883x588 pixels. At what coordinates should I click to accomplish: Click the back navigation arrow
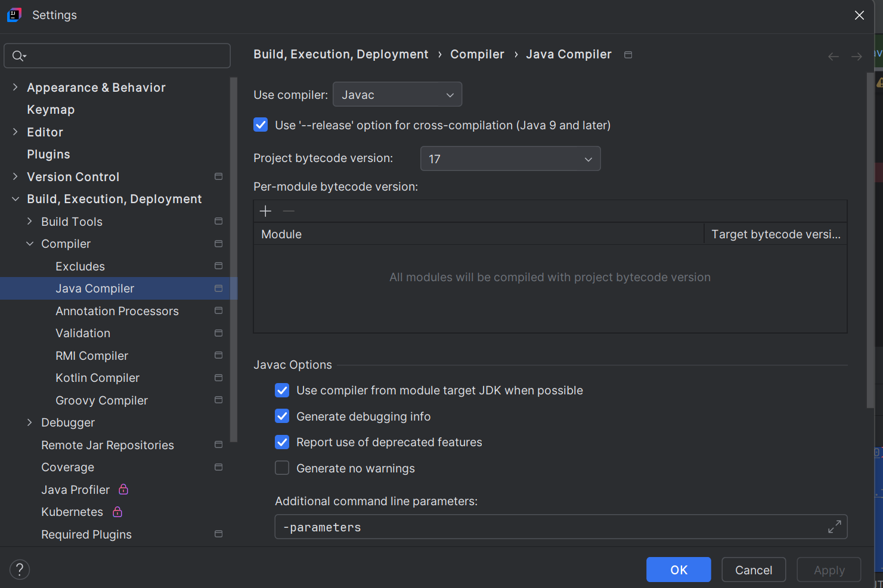tap(833, 57)
